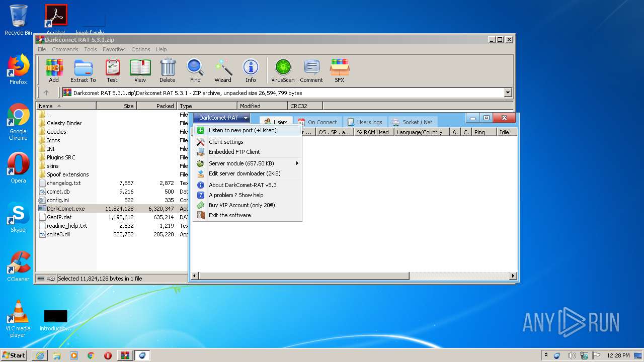Click the Info toolbar icon
Viewport: 644px width, 362px height.
tap(251, 70)
